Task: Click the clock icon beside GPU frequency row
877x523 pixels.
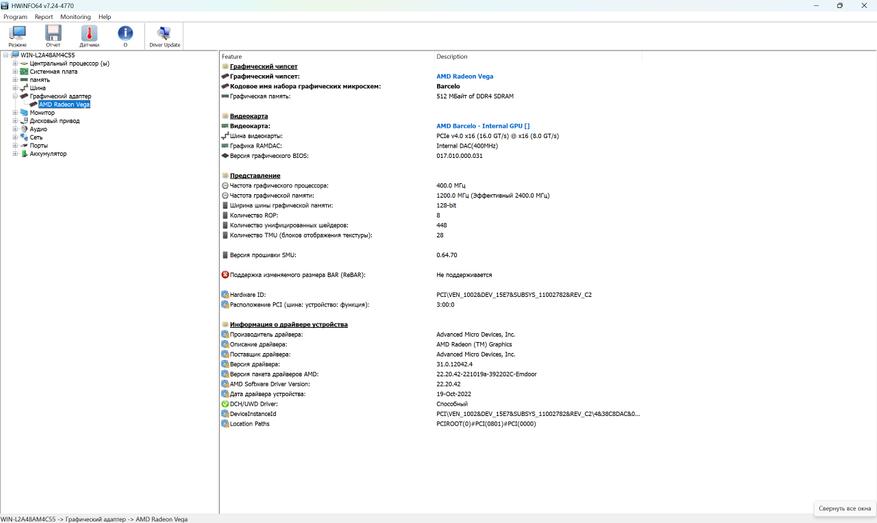Action: coord(225,186)
